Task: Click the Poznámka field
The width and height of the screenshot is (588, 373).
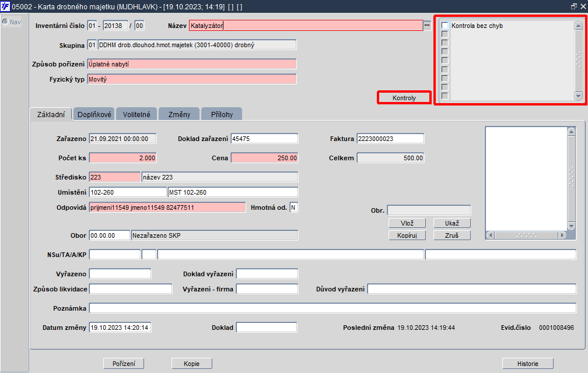Action: [332, 308]
